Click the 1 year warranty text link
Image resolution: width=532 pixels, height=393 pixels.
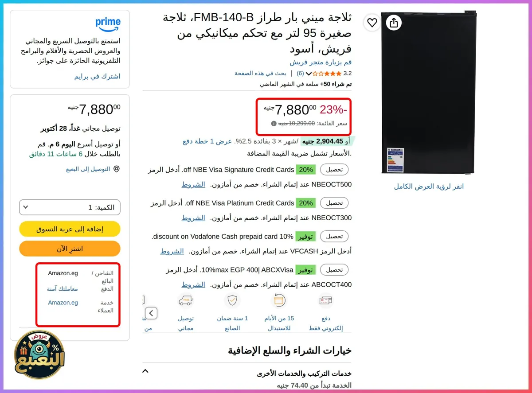click(232, 323)
